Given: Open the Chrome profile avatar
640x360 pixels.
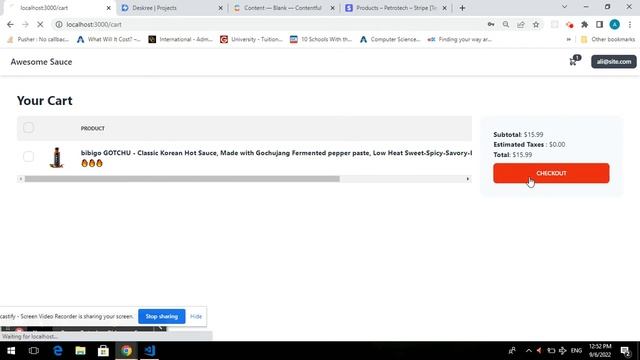Looking at the screenshot, I should click(x=614, y=24).
